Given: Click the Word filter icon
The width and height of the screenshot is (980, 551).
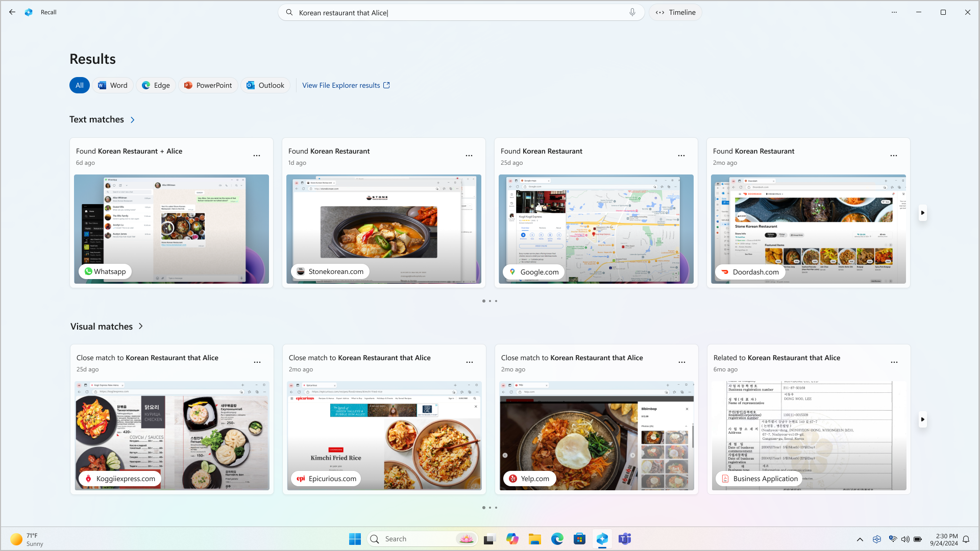Looking at the screenshot, I should coord(112,85).
